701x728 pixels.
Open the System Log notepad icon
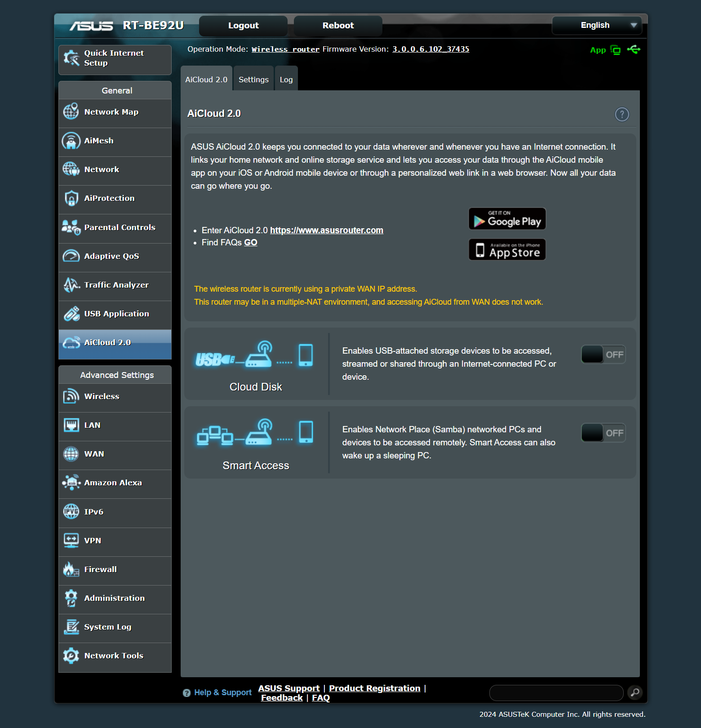pos(71,627)
